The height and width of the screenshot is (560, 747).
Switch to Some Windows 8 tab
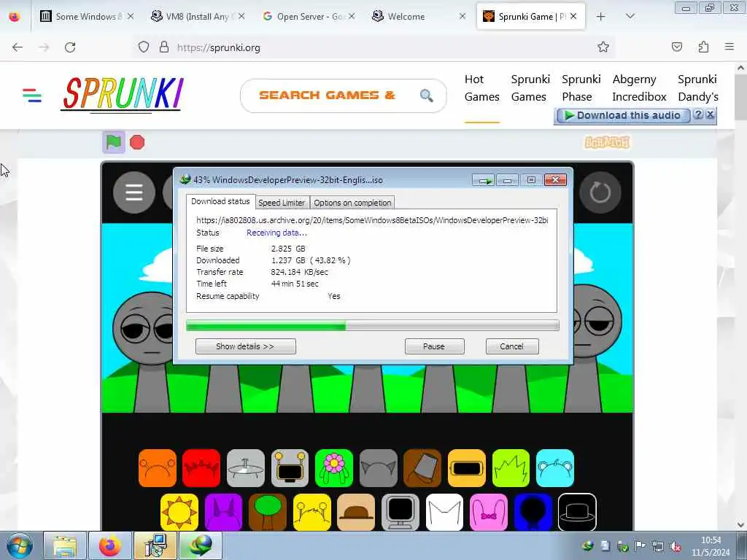click(x=86, y=17)
